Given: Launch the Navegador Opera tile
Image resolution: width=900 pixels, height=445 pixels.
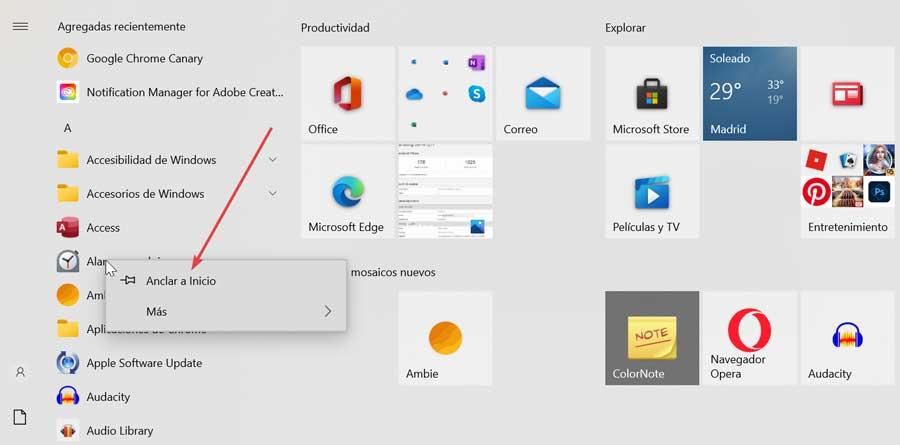Looking at the screenshot, I should tap(750, 338).
